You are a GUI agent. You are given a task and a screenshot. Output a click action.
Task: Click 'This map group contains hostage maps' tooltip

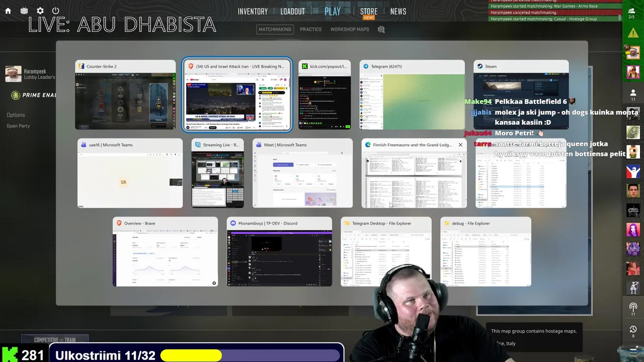click(534, 331)
